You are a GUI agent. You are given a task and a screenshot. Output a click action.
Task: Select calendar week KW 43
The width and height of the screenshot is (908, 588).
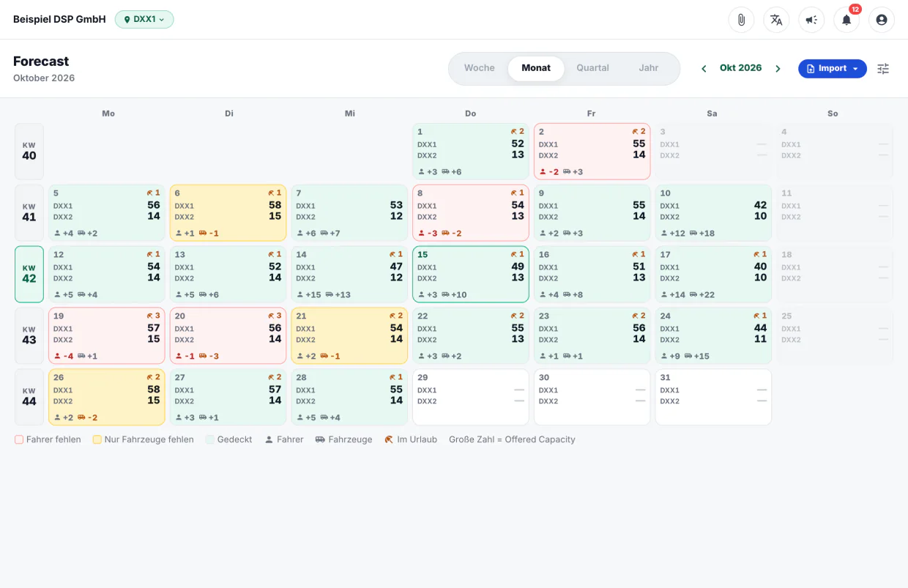[29, 336]
